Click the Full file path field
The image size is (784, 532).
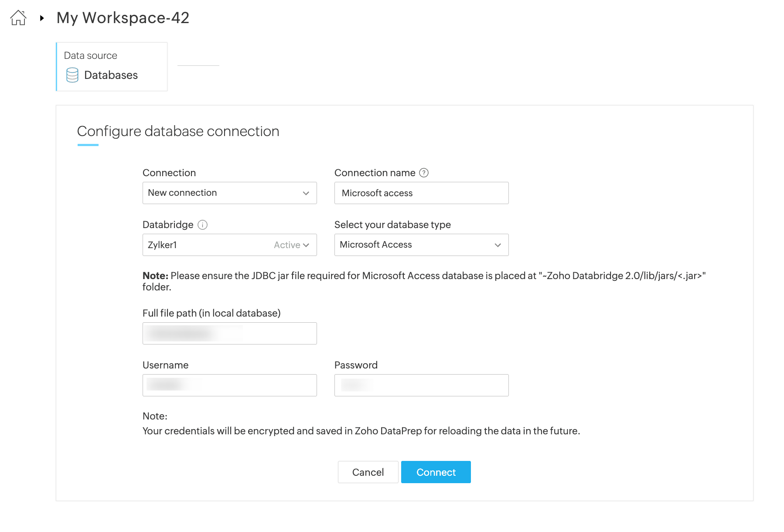point(229,333)
